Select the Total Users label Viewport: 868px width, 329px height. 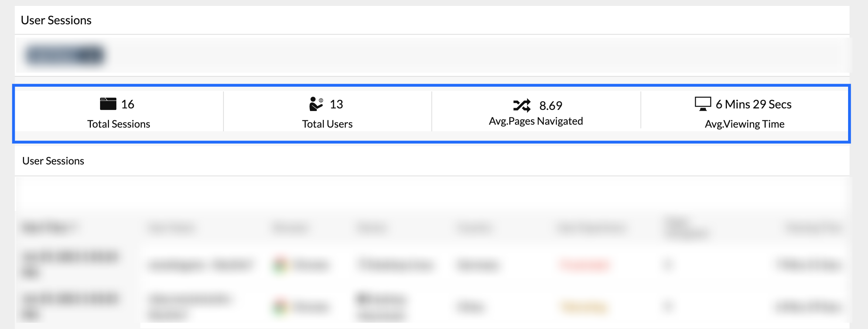327,124
